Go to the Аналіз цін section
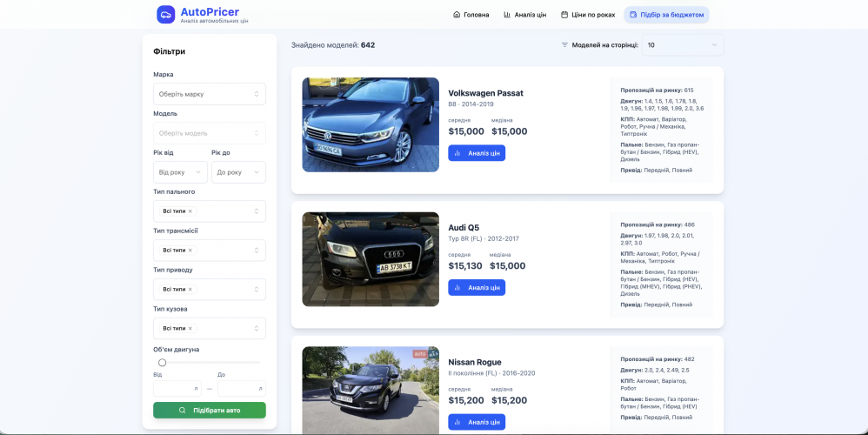Image resolution: width=868 pixels, height=435 pixels. tap(524, 15)
